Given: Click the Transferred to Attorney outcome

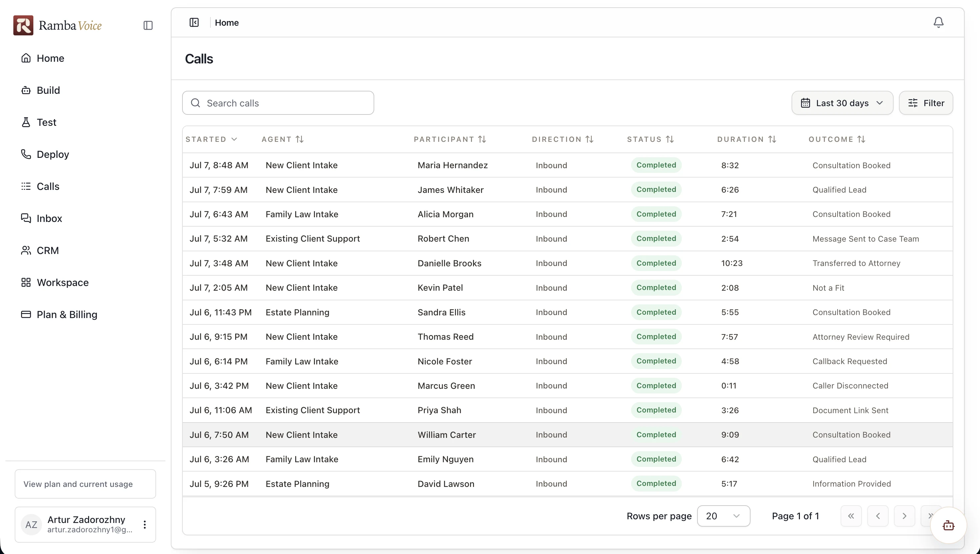Looking at the screenshot, I should 856,263.
